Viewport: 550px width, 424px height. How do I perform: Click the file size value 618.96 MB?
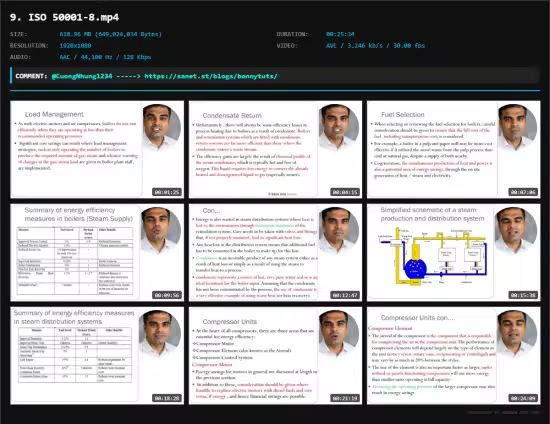pyautogui.click(x=110, y=34)
